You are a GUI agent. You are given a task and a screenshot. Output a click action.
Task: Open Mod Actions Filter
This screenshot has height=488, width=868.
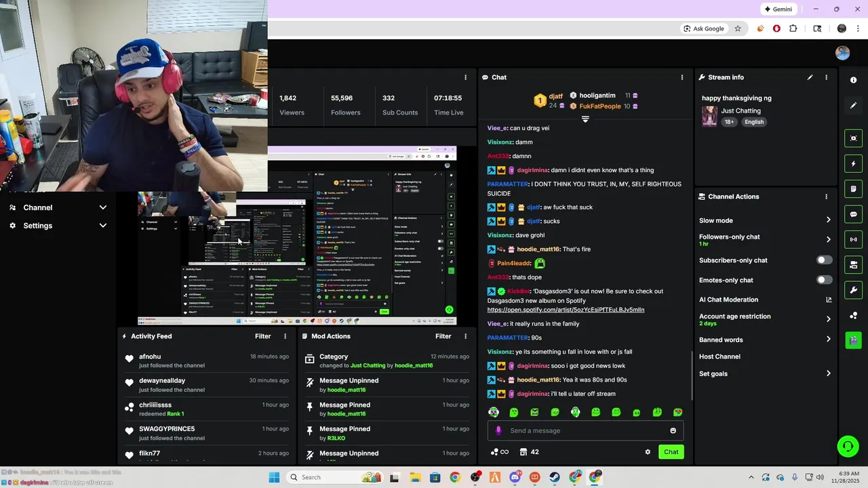(443, 336)
